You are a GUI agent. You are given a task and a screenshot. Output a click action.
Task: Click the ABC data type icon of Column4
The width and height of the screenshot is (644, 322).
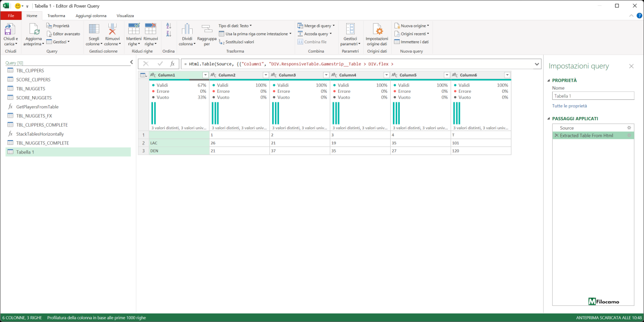pos(334,75)
